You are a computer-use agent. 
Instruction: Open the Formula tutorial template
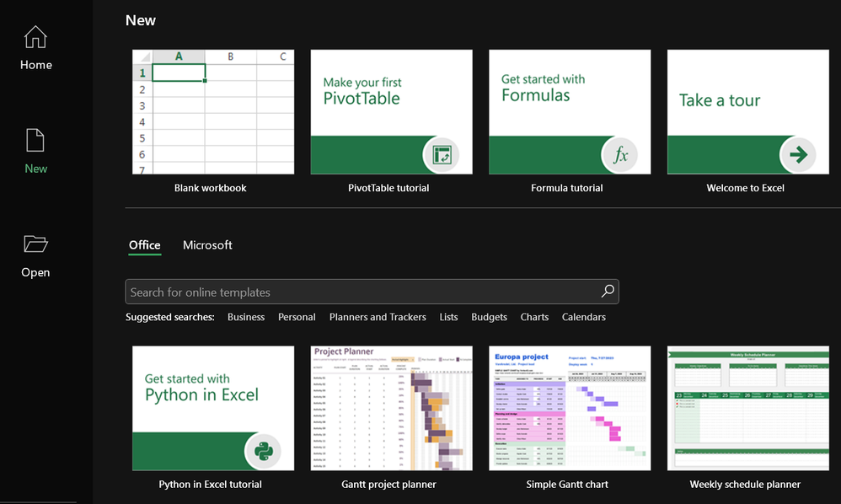570,112
